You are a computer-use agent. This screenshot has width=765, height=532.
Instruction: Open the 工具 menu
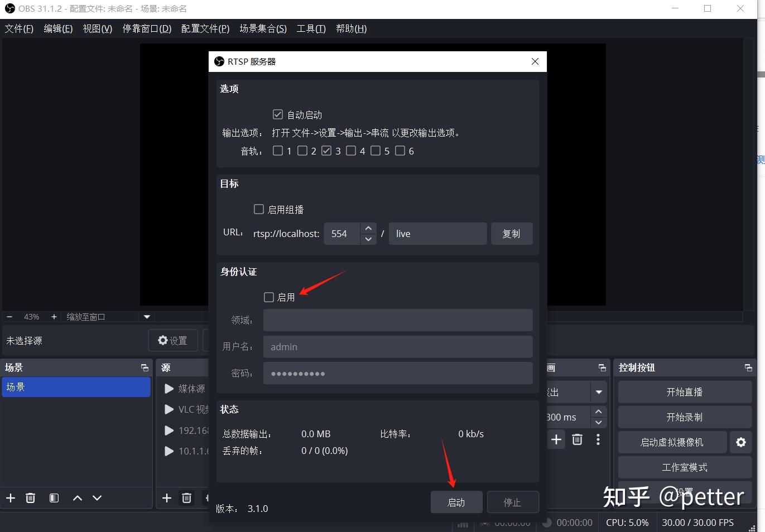click(x=310, y=28)
